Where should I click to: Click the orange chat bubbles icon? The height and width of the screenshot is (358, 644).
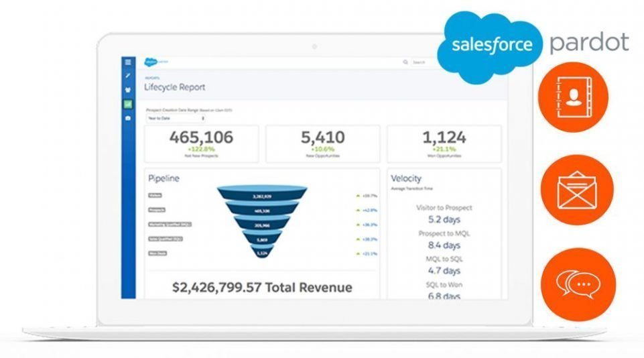[x=578, y=284]
